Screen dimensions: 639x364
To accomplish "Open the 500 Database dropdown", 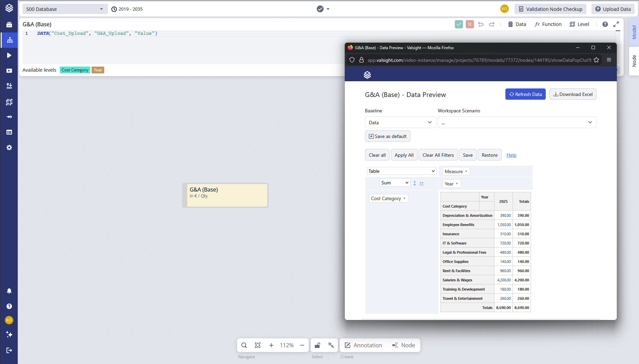I will click(65, 9).
